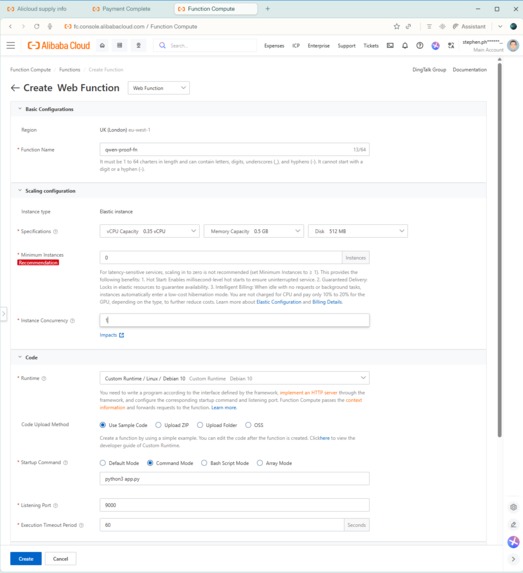
Task: Open the Impacts link
Action: pos(112,335)
